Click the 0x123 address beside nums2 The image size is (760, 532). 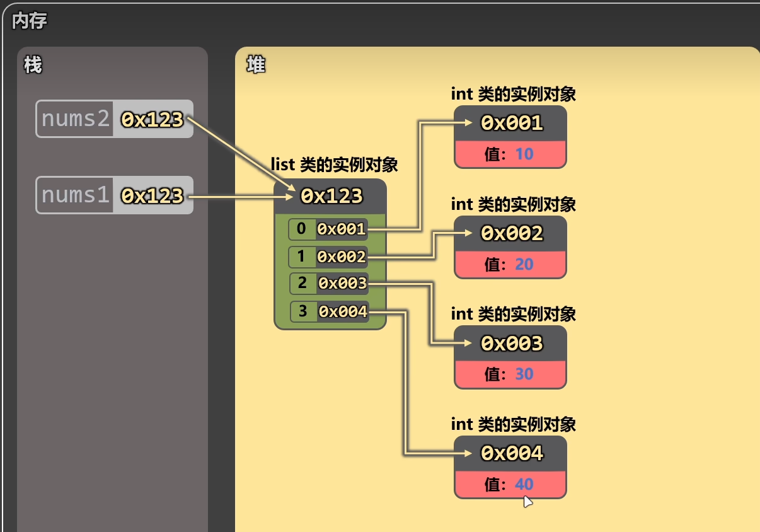(153, 119)
